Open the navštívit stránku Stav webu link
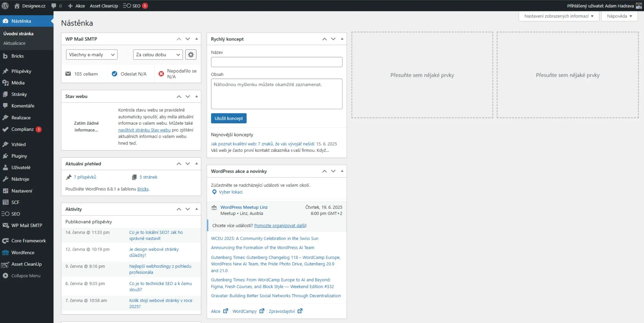The height and width of the screenshot is (323, 644). [144, 130]
